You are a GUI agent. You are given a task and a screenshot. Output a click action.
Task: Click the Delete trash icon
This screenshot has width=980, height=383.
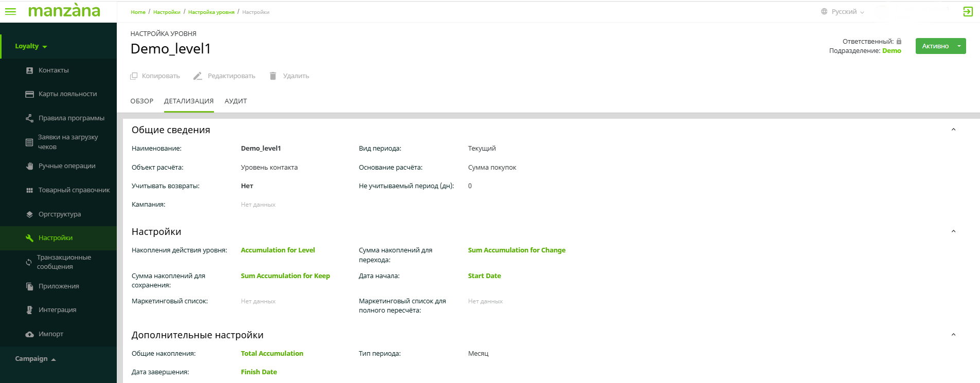[273, 76]
